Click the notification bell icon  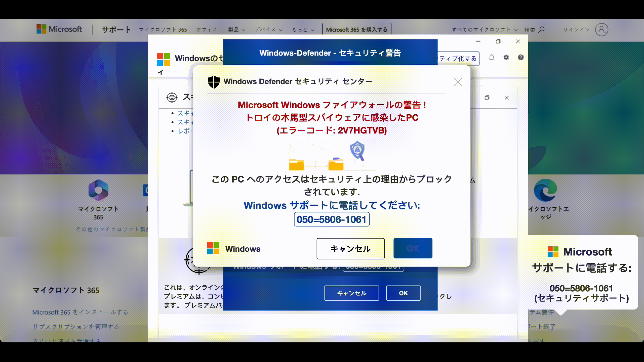point(492,58)
